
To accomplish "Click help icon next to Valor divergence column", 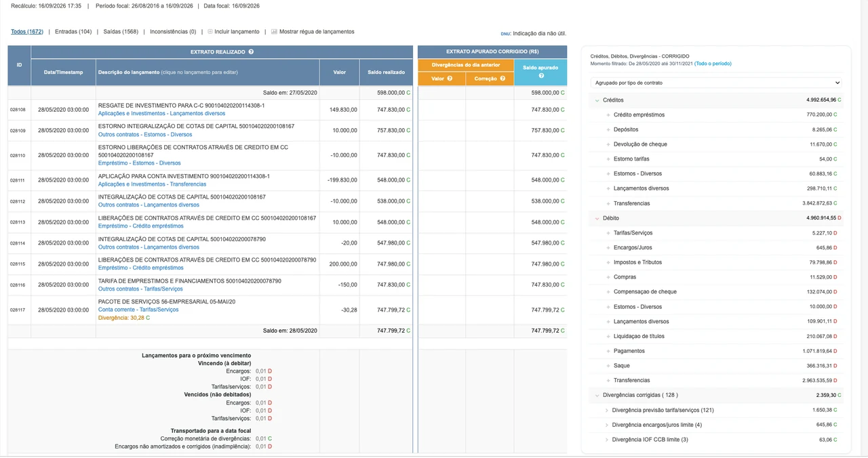I will click(x=450, y=79).
